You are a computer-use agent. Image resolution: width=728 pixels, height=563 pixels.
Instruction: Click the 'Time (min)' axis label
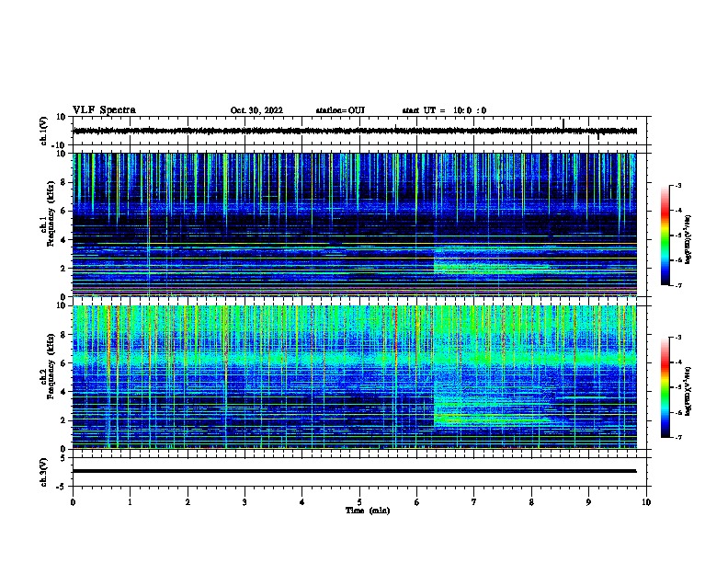pyautogui.click(x=368, y=511)
